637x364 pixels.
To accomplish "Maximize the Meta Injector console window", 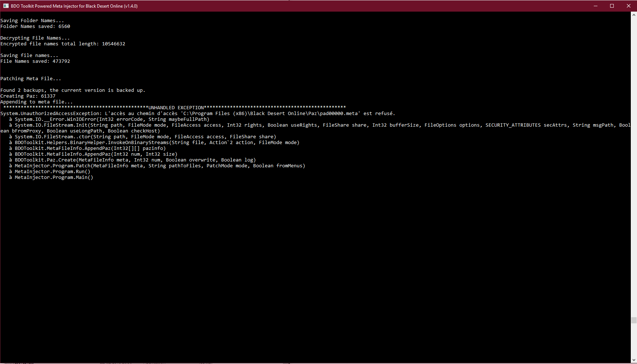I will (x=612, y=6).
